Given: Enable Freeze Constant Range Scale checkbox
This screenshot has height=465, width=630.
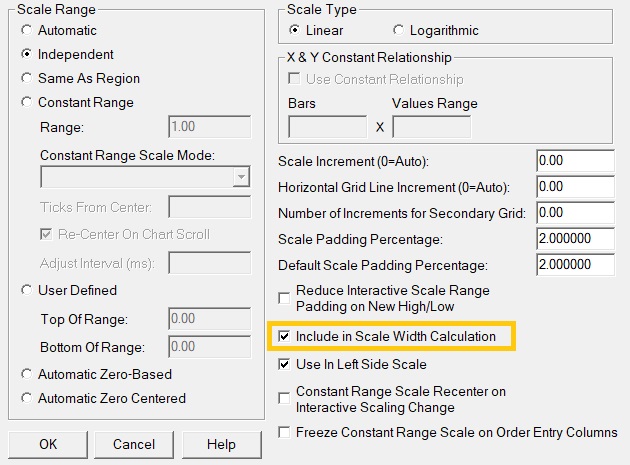Looking at the screenshot, I should point(284,433).
